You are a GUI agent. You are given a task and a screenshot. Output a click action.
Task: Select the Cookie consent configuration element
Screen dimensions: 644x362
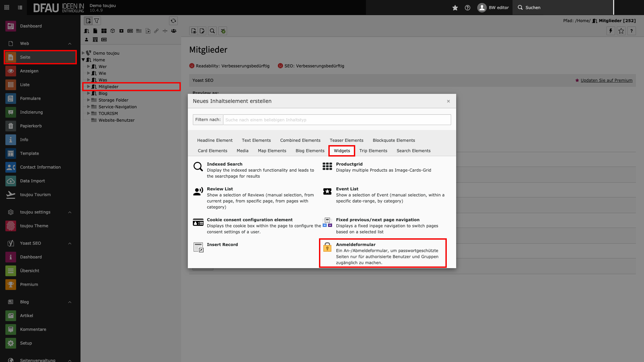[x=250, y=220]
